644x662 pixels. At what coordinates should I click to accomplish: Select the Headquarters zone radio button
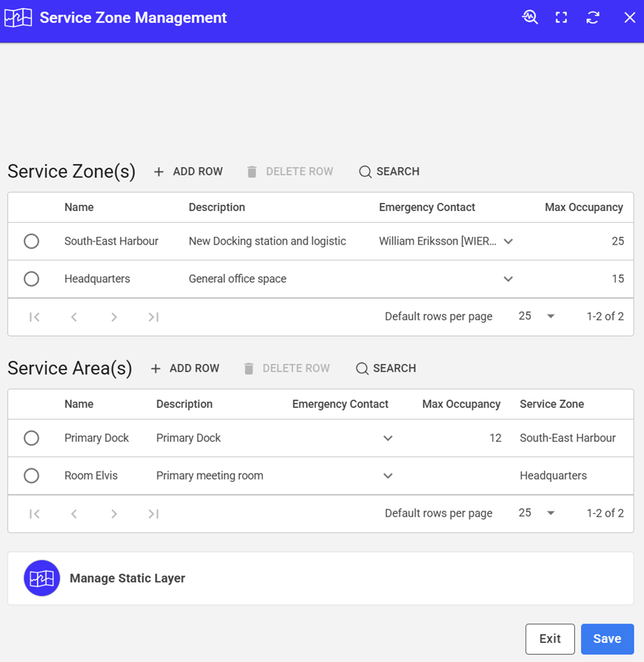pos(32,279)
